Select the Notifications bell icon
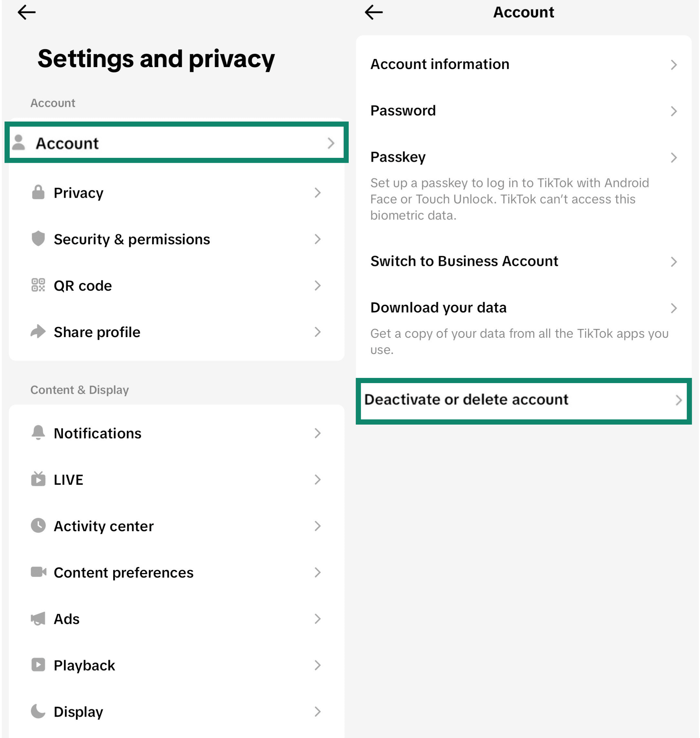Screen dimensions: 700x738 (39, 433)
